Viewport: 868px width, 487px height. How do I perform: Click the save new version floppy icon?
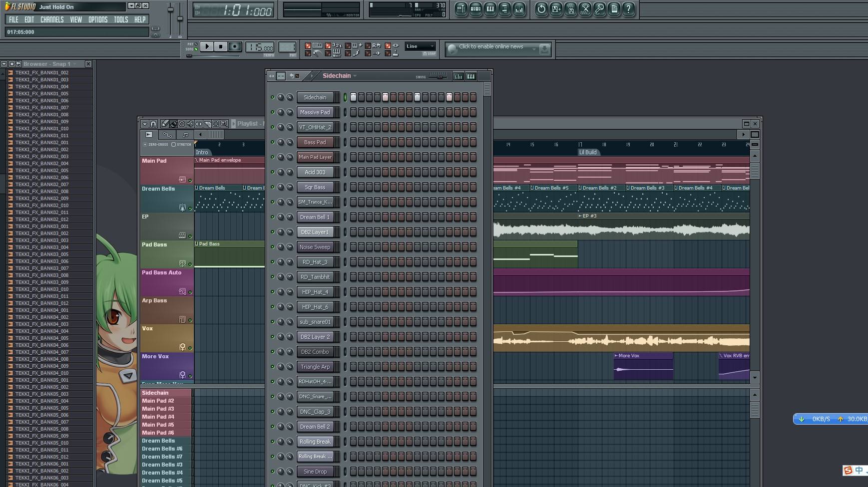click(556, 9)
